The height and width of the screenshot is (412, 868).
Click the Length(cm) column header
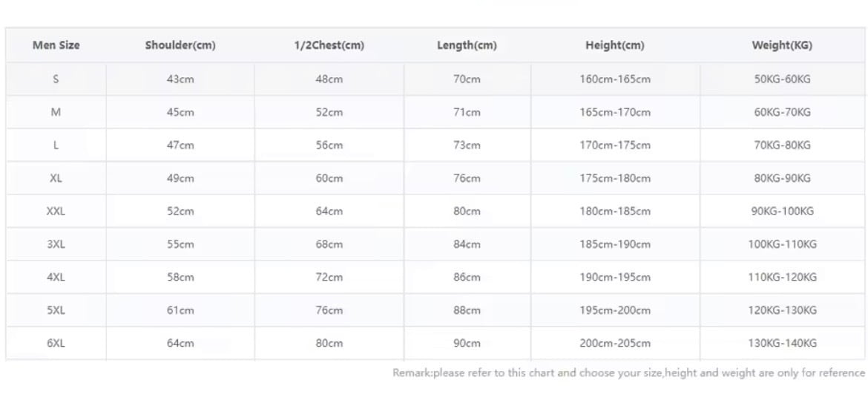[x=467, y=45]
